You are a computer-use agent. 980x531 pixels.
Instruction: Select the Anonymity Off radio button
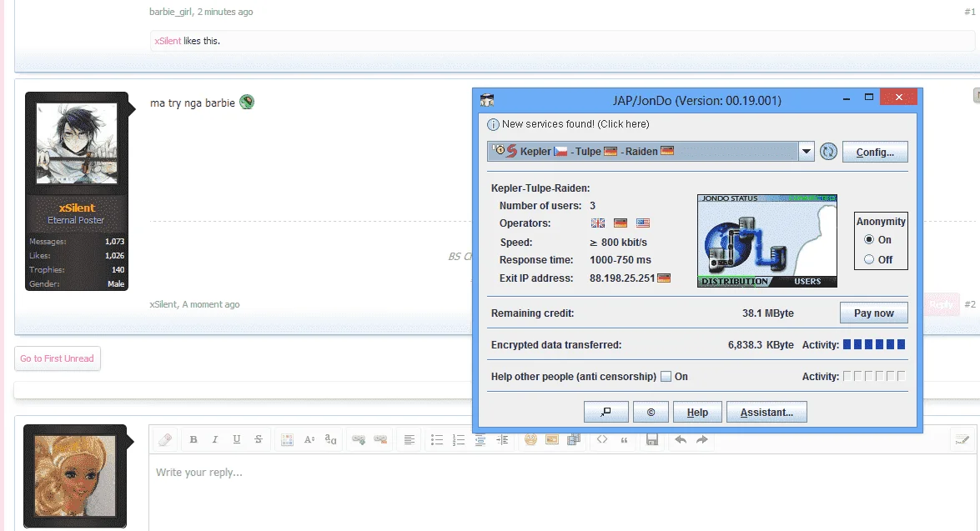(869, 259)
